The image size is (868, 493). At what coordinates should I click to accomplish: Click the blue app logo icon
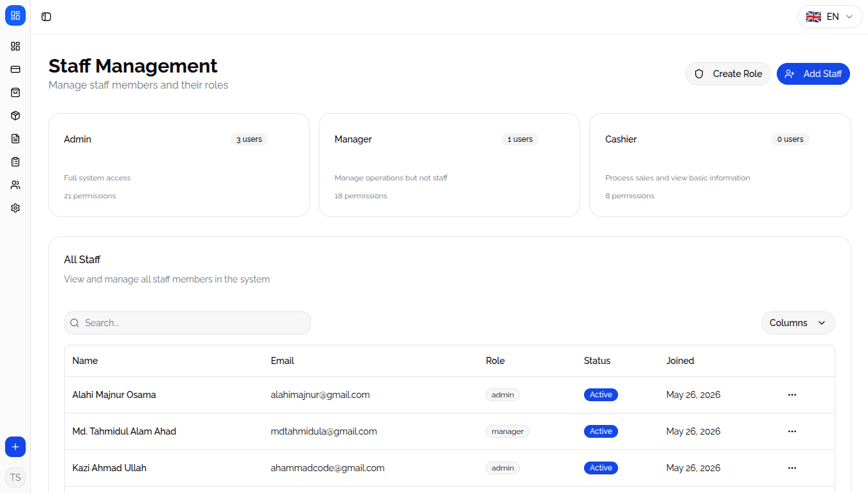pos(15,15)
